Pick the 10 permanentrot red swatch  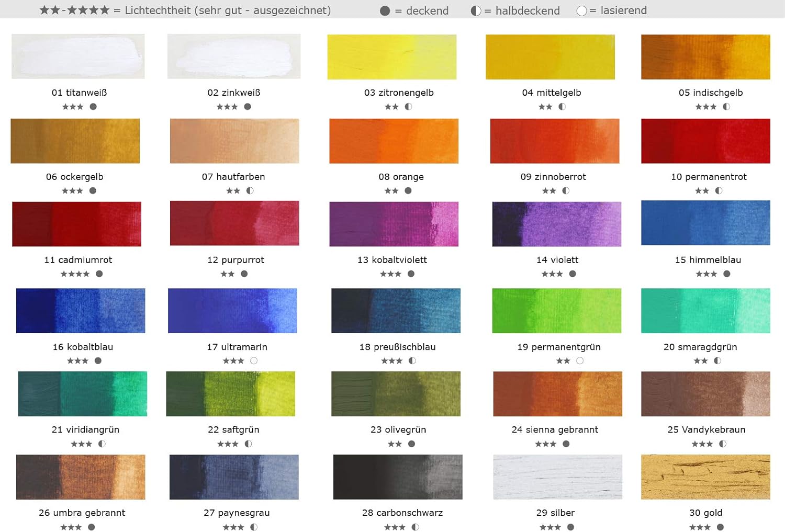pyautogui.click(x=705, y=141)
